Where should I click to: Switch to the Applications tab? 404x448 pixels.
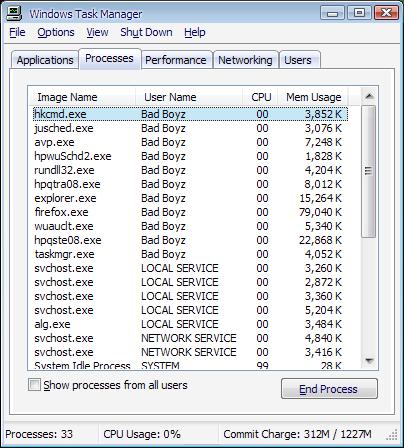45,60
